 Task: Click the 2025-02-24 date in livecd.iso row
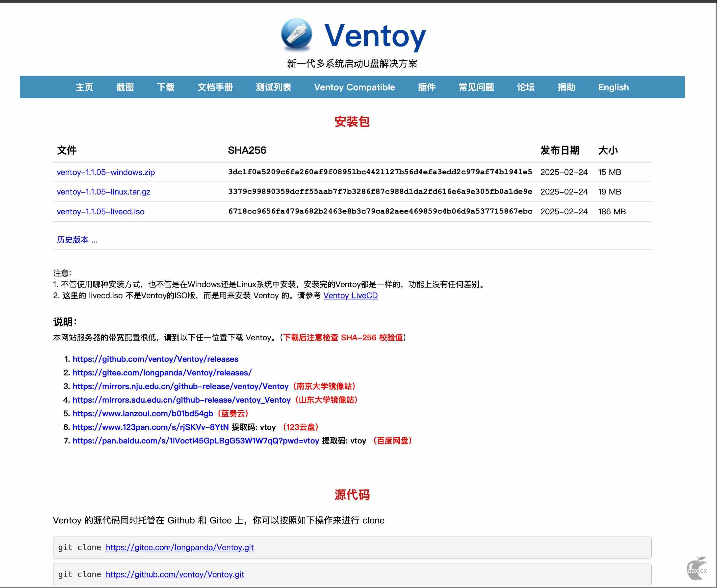[x=564, y=211]
